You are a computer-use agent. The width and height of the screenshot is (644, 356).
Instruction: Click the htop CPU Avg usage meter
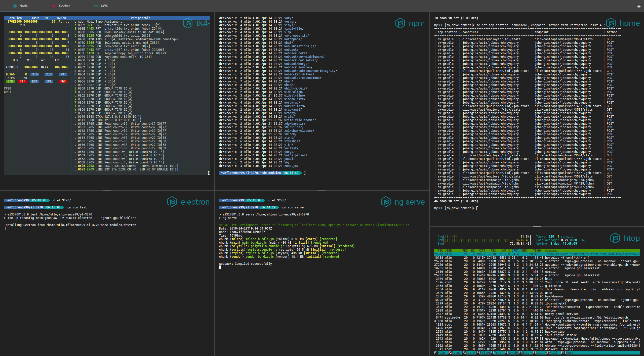(487, 237)
